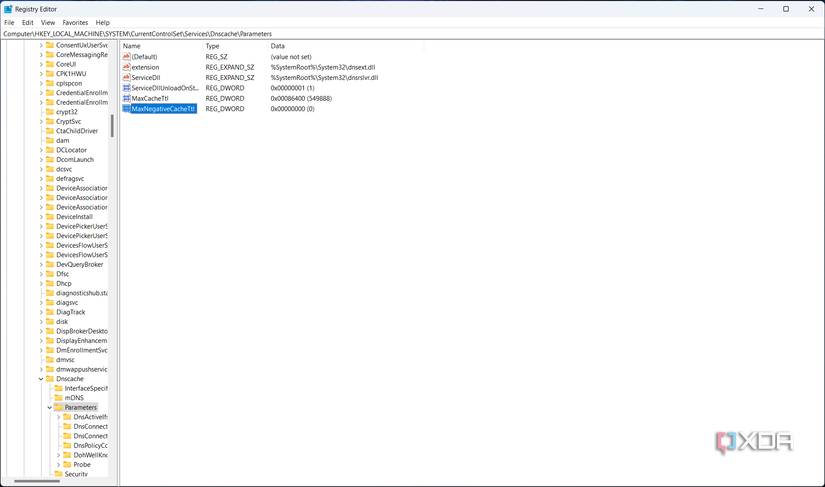Select the dmwappushservice tree key

click(x=82, y=369)
